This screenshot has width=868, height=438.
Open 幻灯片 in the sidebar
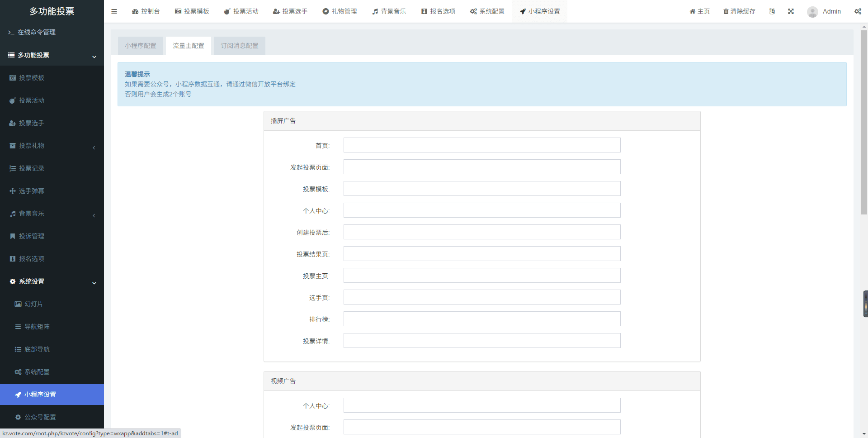33,304
